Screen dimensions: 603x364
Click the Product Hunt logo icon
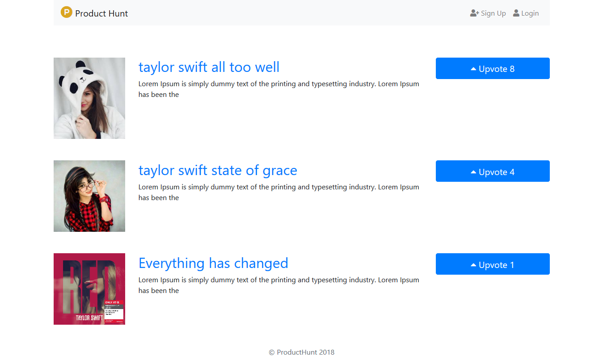pyautogui.click(x=67, y=12)
